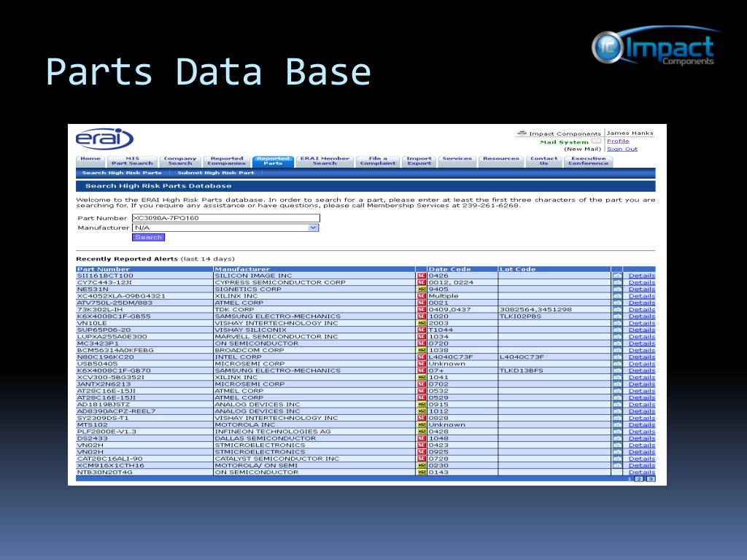
Task: Open image icon for USB50405 row
Action: pyautogui.click(x=617, y=364)
